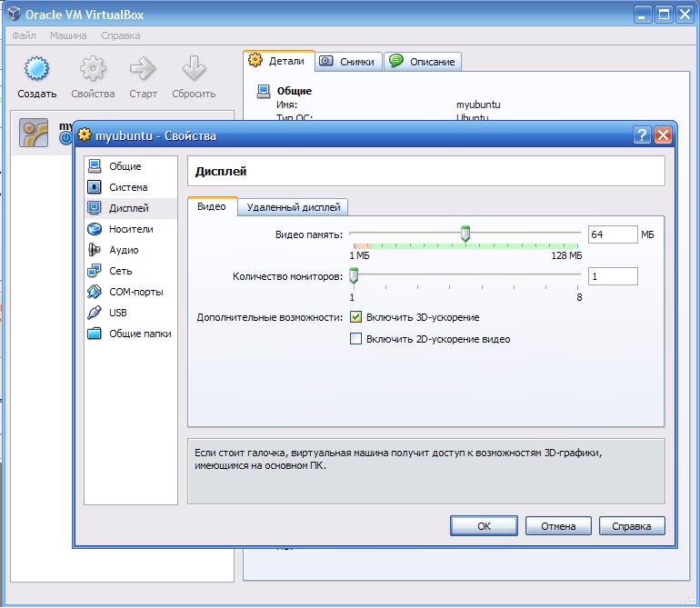Confirm settings with the OK button

click(484, 526)
